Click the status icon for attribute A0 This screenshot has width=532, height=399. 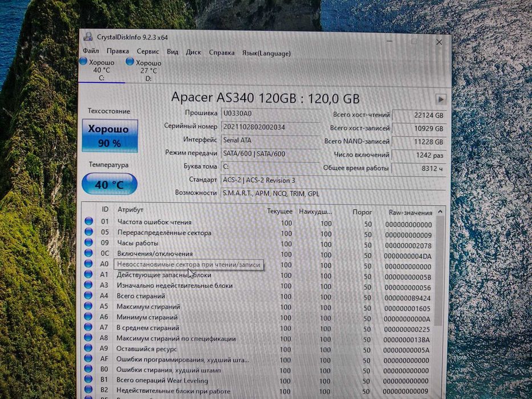(88, 263)
